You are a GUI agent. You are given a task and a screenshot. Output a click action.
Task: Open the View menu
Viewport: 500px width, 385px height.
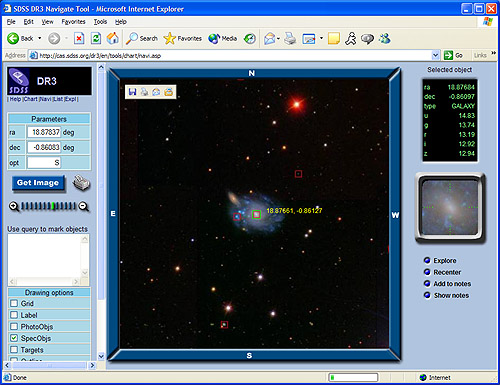(x=47, y=22)
